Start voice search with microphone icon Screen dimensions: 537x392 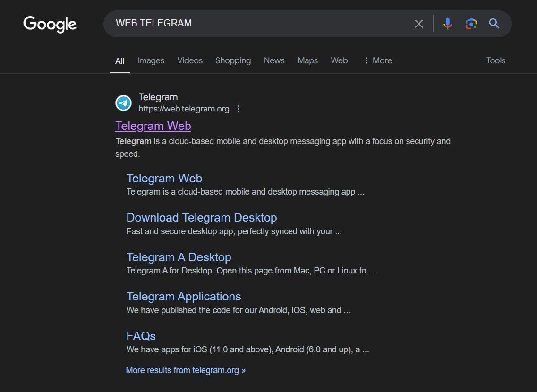coord(447,24)
